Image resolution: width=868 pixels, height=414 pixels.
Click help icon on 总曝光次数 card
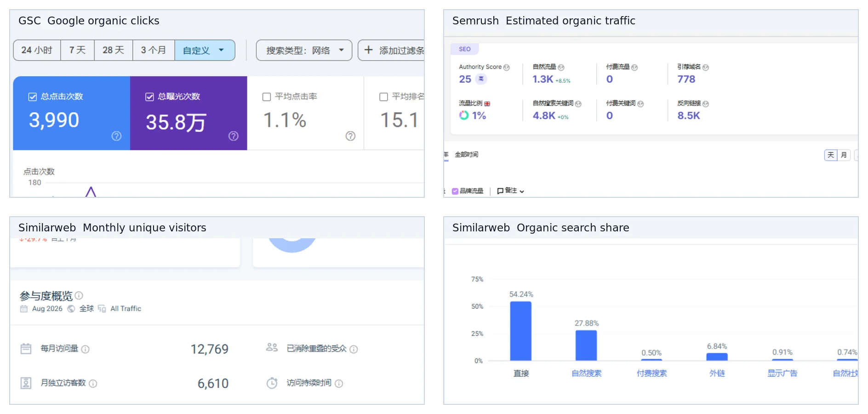click(234, 136)
